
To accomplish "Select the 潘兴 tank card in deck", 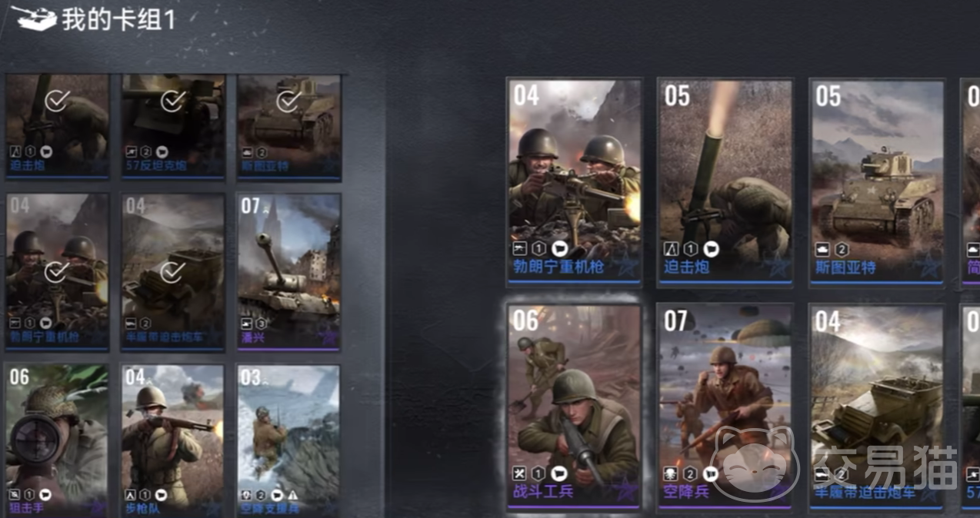I will (288, 271).
